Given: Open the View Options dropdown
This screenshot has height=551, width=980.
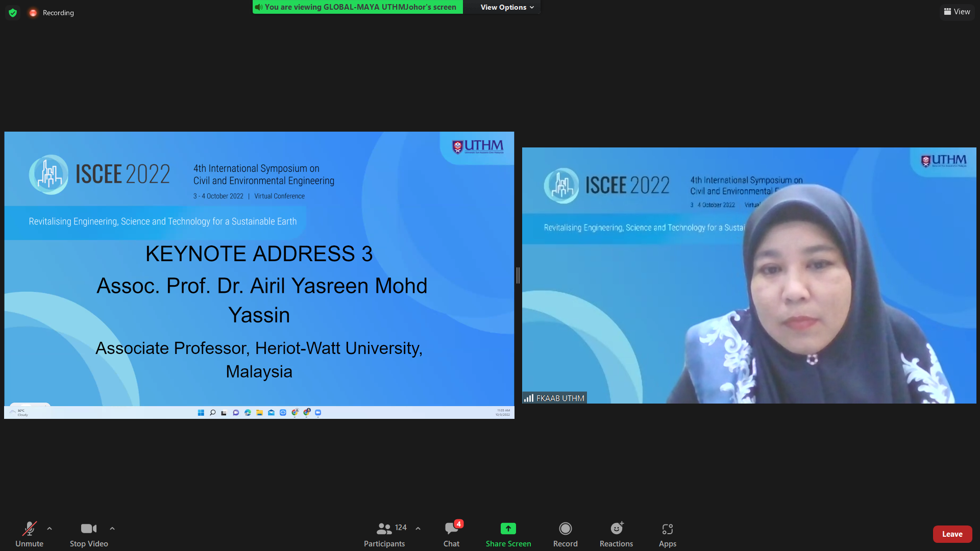Looking at the screenshot, I should (507, 7).
